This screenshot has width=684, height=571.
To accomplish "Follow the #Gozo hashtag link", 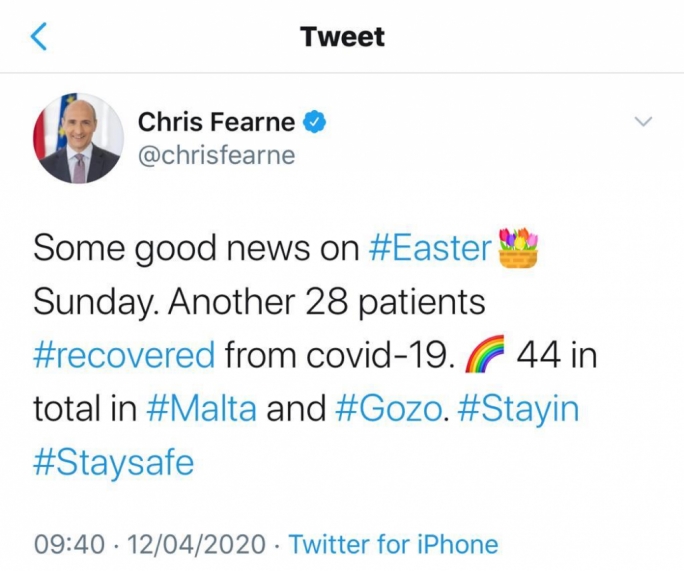I will point(388,409).
